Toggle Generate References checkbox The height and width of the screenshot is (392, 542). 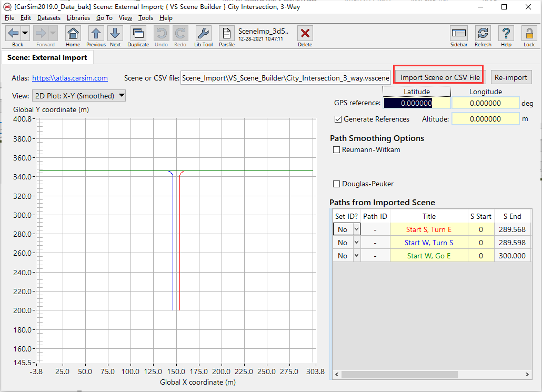click(338, 119)
